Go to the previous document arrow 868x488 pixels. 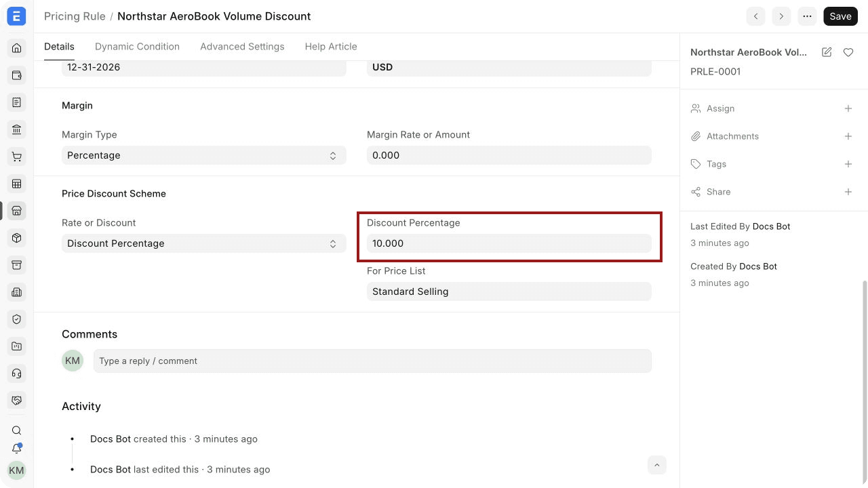tap(755, 16)
